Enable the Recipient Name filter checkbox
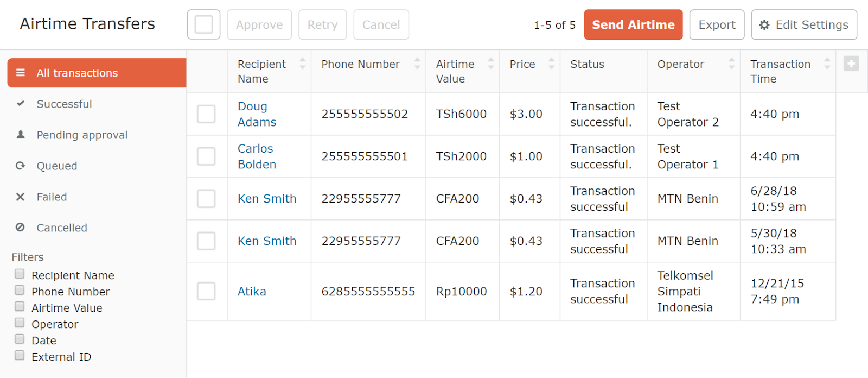The image size is (868, 378). [20, 274]
